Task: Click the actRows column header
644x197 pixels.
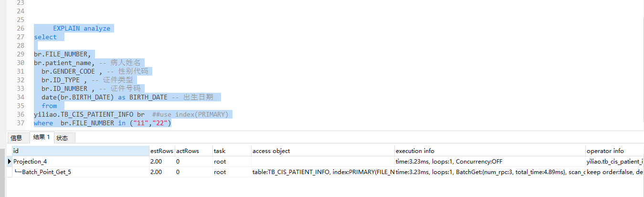Action: tap(188, 151)
